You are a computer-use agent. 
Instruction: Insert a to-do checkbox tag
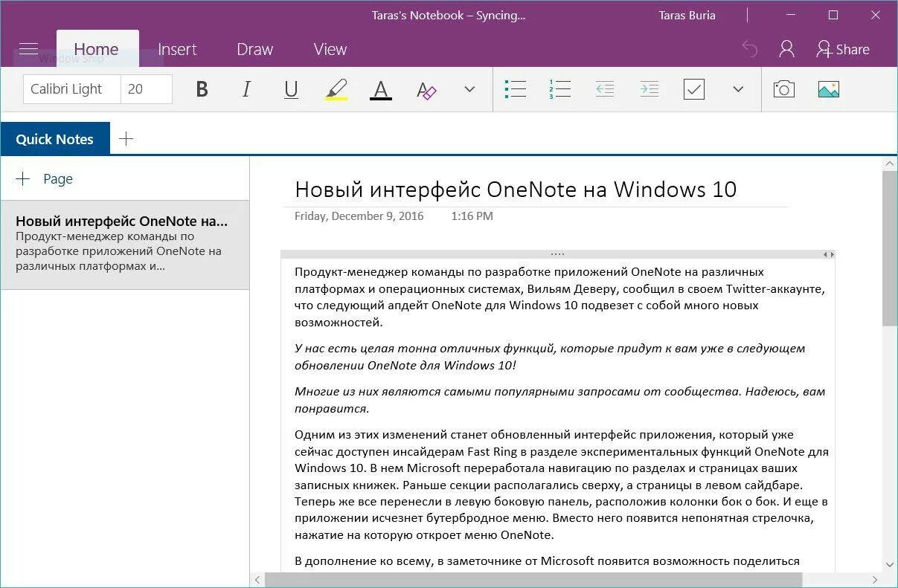point(694,89)
